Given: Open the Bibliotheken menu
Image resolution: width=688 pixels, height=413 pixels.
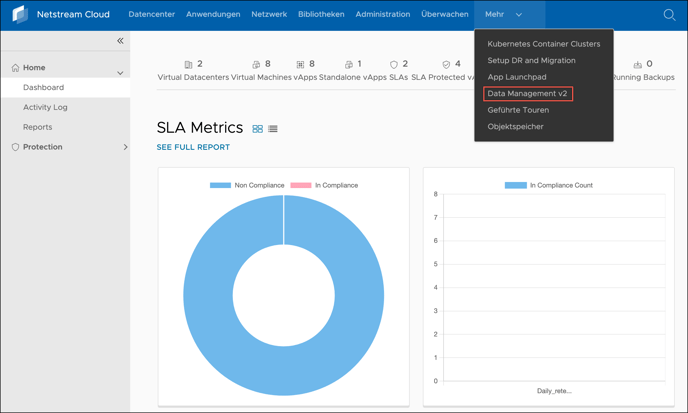Looking at the screenshot, I should 321,14.
